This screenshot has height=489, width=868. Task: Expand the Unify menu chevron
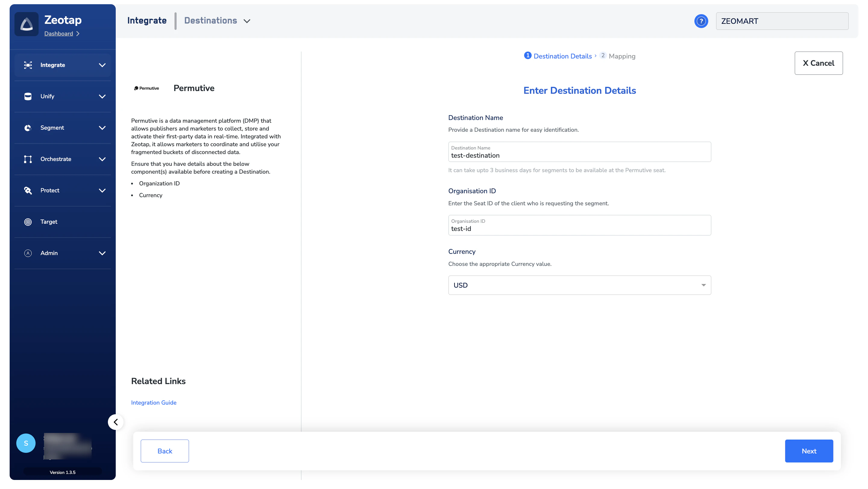click(102, 96)
